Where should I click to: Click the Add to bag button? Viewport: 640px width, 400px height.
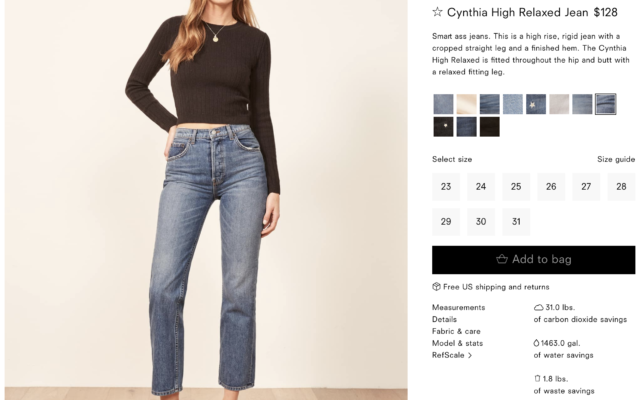point(533,260)
